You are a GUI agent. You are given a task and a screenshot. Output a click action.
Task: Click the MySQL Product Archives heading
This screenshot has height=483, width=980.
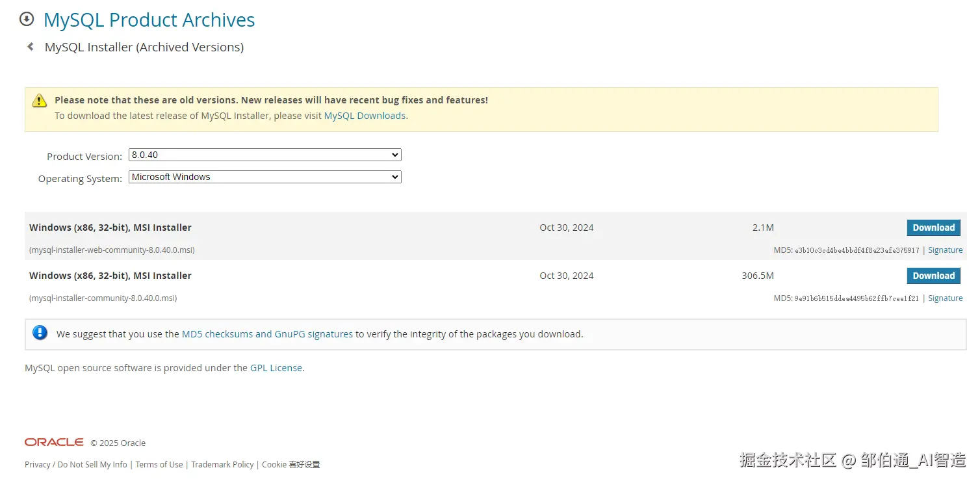tap(149, 20)
